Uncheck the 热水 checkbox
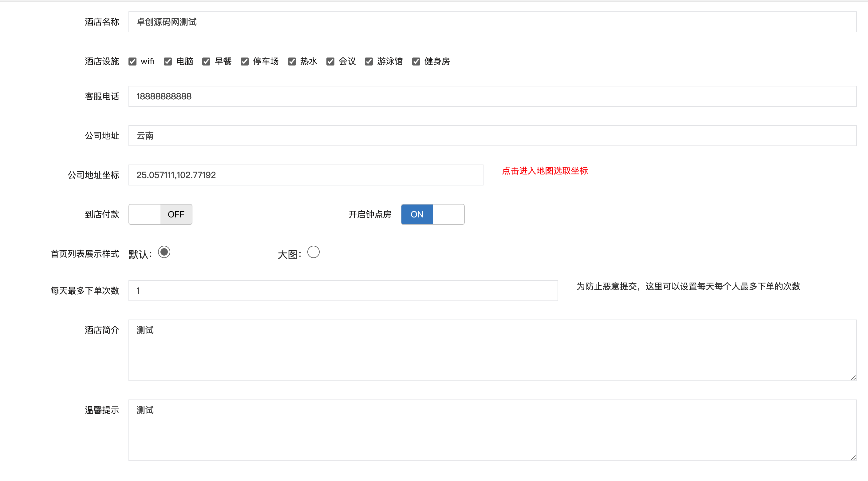 (292, 61)
